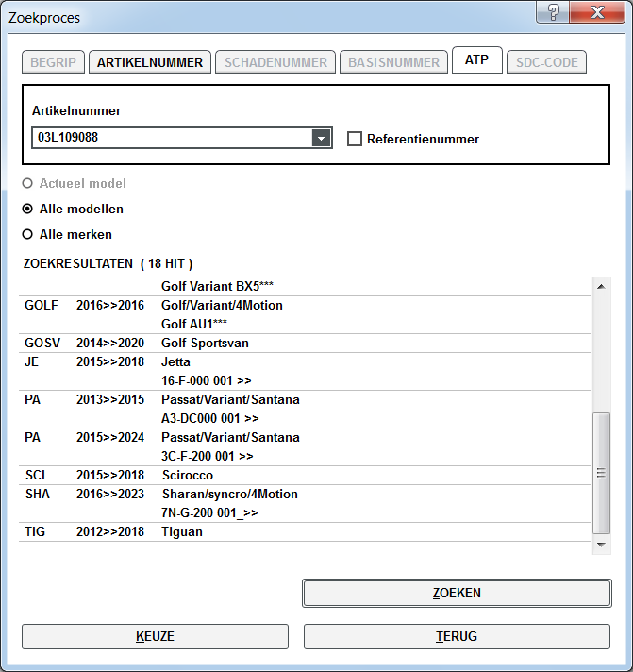Click inside the Artikelnummer input field
Viewport: 633px width, 672px height.
tap(170, 138)
